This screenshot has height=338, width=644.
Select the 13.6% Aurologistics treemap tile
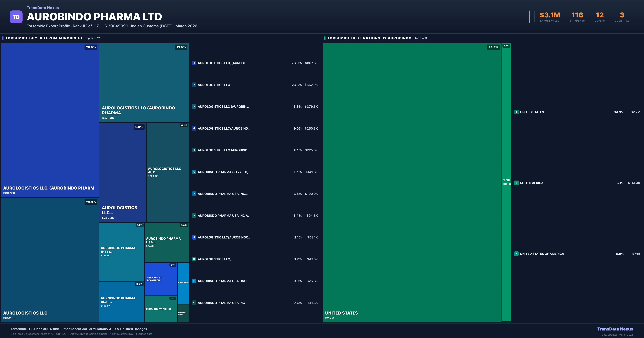[x=144, y=82]
